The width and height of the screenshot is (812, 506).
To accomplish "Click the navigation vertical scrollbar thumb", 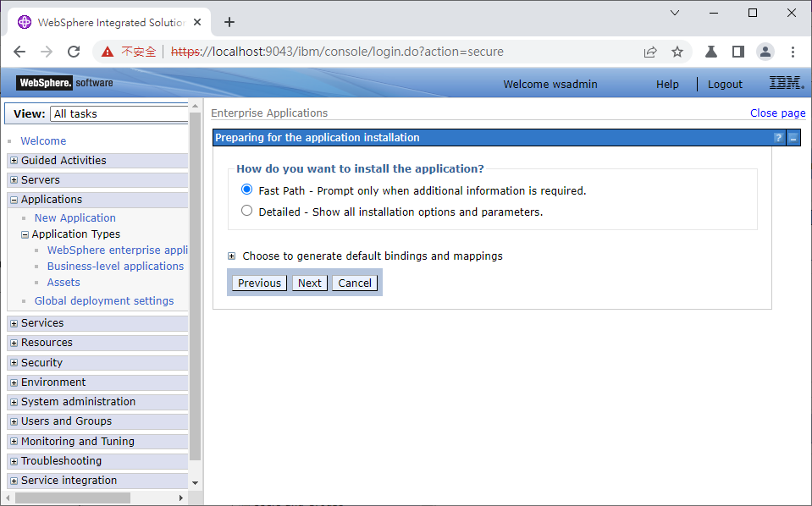I will [196, 286].
